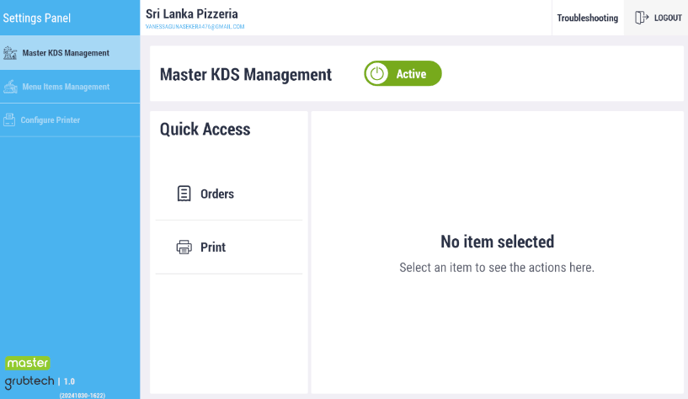Click the Sri Lanka Pizzeria title
Screen dimensions: 688x399
192,14
